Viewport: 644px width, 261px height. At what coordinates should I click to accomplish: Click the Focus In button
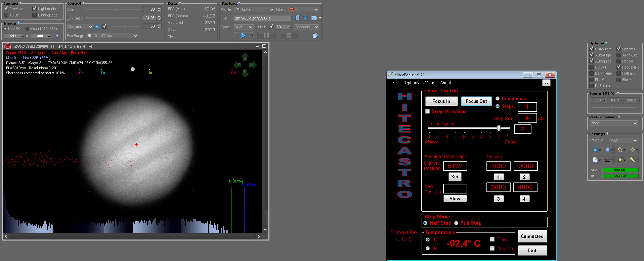tap(441, 101)
